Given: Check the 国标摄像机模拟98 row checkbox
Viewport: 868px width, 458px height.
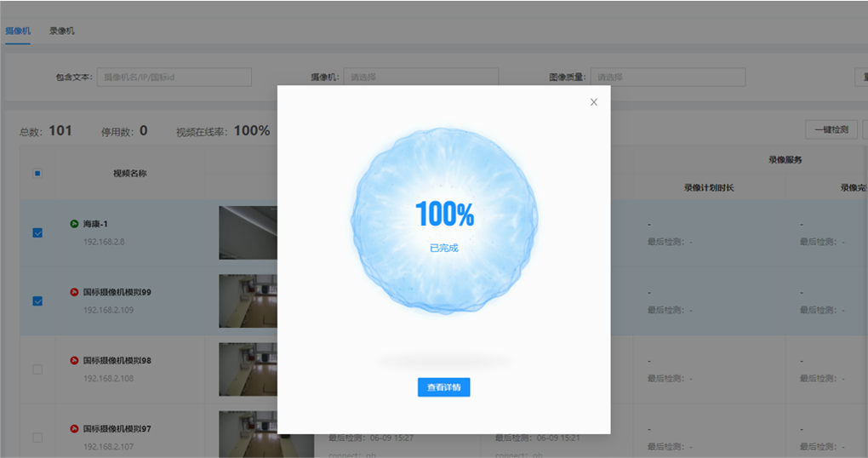Looking at the screenshot, I should [x=37, y=369].
